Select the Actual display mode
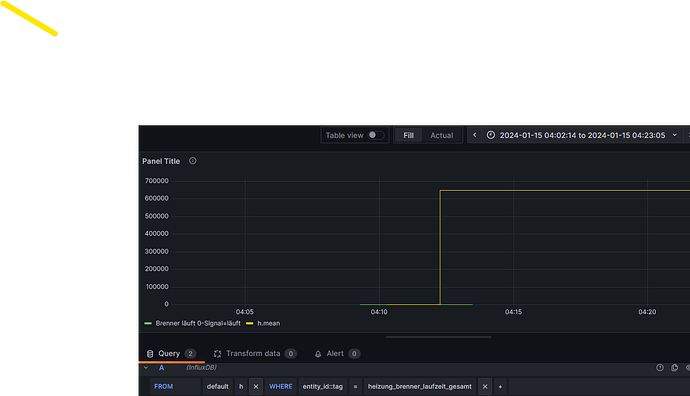Viewport: 690px width, 396px height. (441, 135)
